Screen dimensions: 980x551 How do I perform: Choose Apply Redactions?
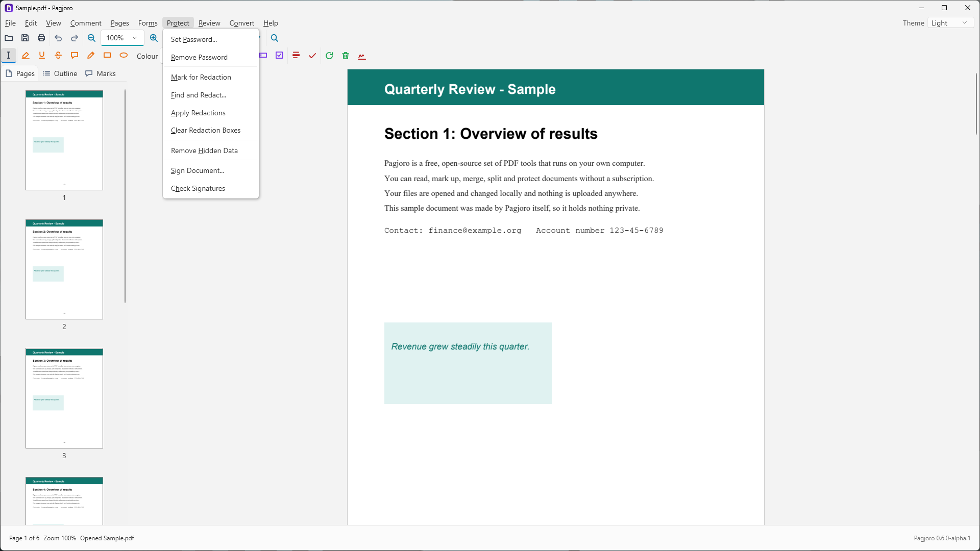pyautogui.click(x=211, y=113)
